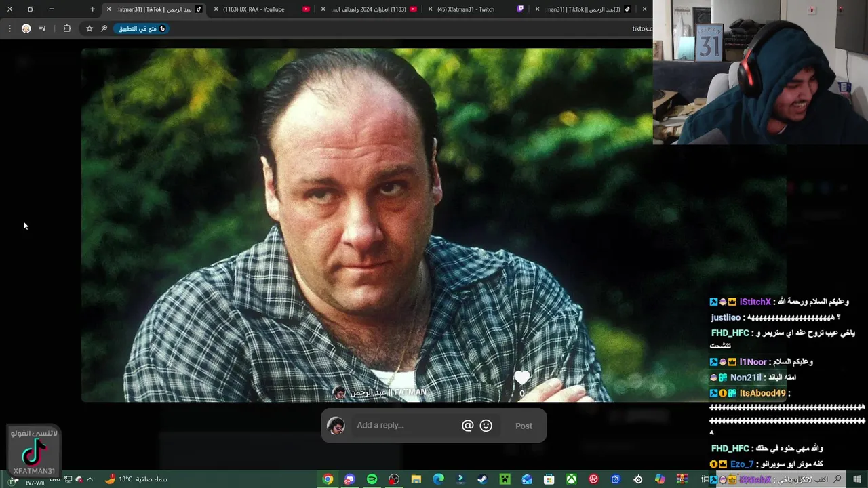Viewport: 868px width, 488px height.
Task: Open Xbox app from the taskbar
Action: 572,479
